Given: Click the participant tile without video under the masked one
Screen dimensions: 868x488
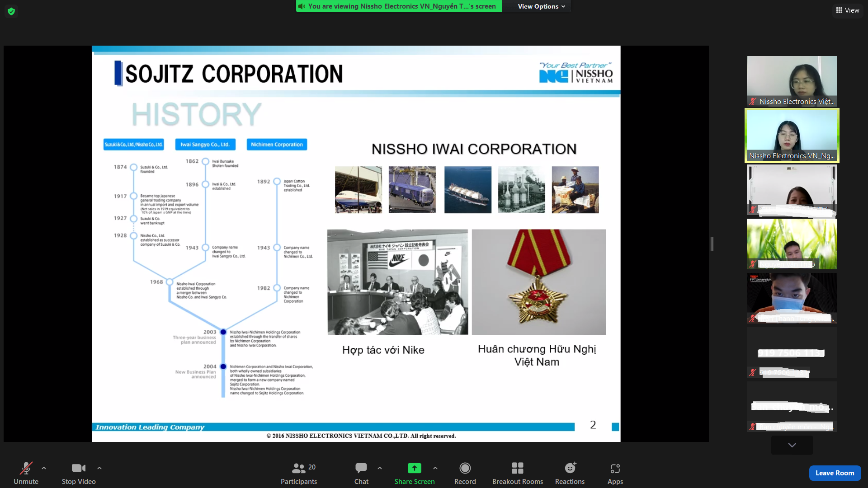Looking at the screenshot, I should point(792,352).
